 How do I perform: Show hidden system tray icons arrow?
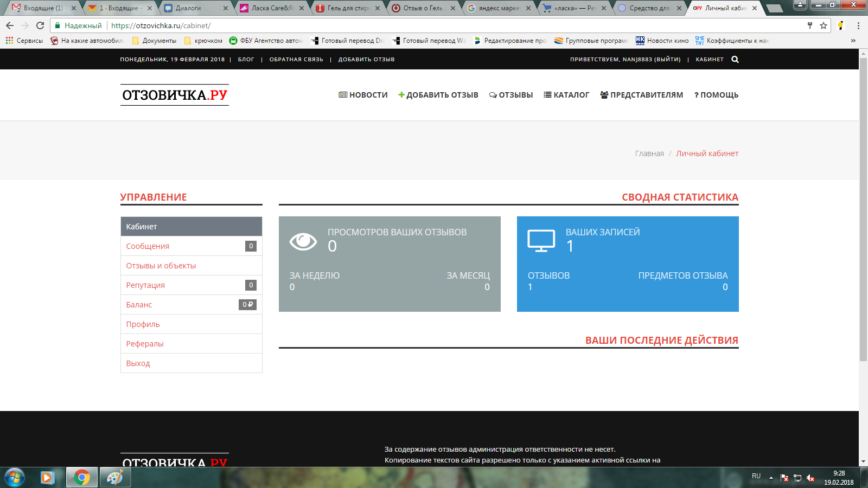point(771,478)
